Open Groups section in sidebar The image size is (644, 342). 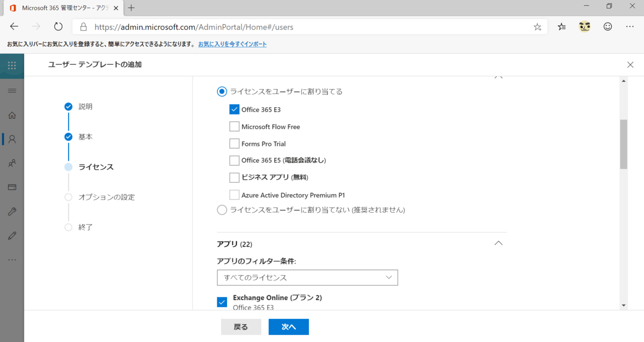(x=12, y=163)
